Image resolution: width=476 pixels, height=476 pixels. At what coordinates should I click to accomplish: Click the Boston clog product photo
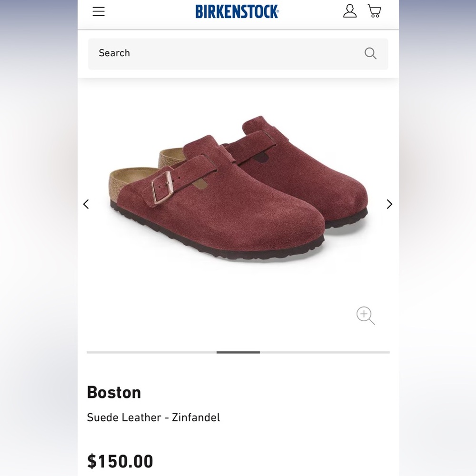tap(238, 190)
